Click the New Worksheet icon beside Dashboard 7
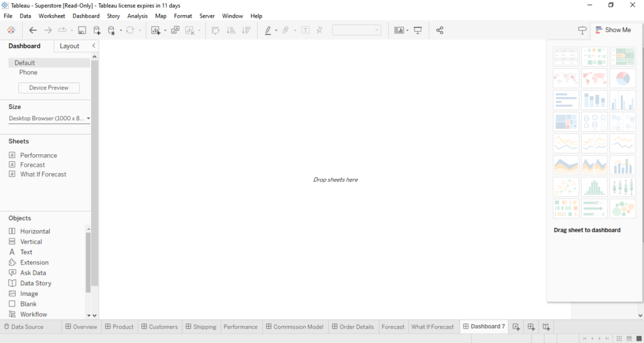644x343 pixels. click(x=516, y=327)
